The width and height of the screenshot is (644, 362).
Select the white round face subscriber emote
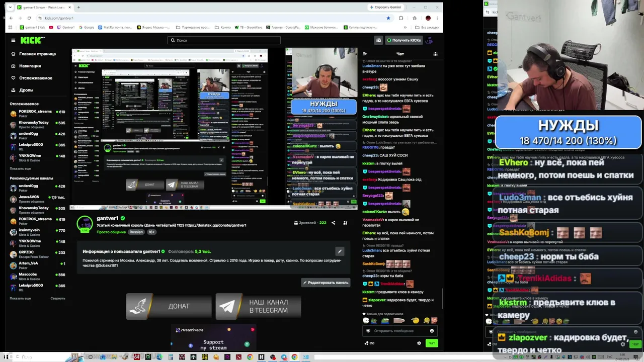click(x=366, y=320)
